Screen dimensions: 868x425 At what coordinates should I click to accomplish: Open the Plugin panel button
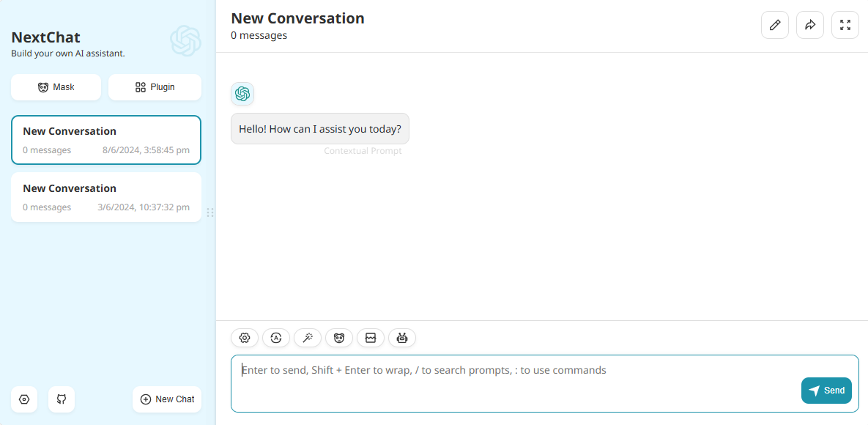(x=155, y=86)
